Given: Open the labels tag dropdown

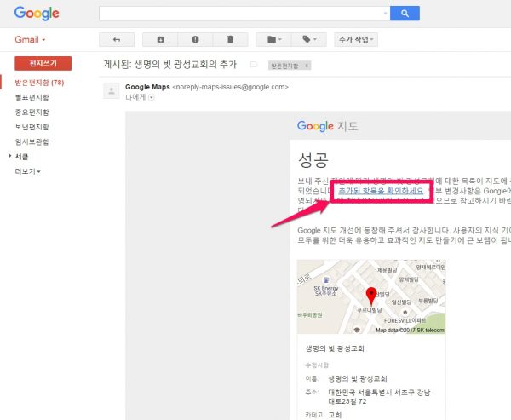Looking at the screenshot, I should [309, 40].
